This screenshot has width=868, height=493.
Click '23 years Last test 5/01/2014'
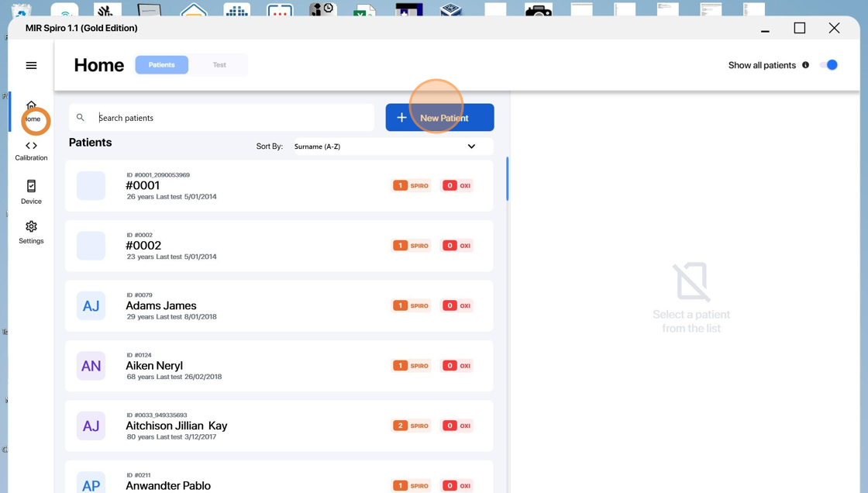click(171, 257)
